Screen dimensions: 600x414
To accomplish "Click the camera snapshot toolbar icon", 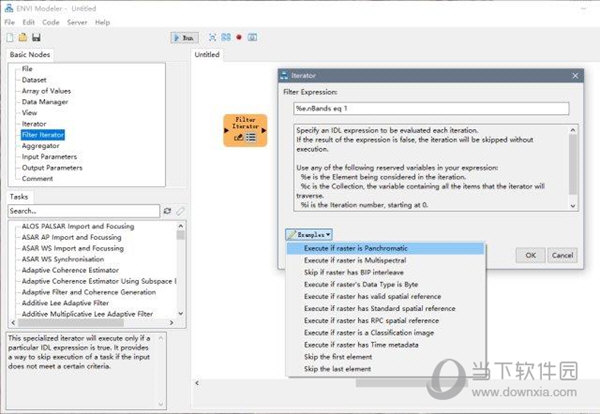I will [252, 37].
